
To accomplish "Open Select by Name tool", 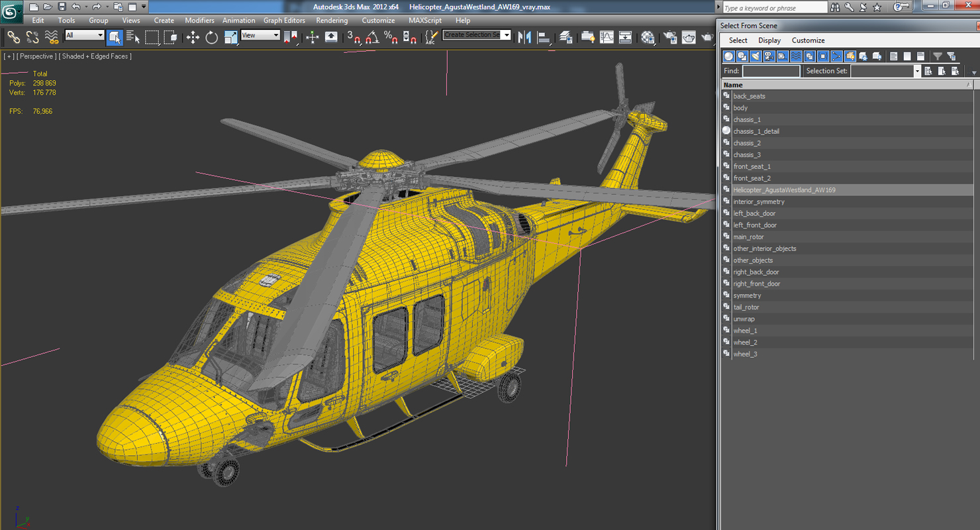I will click(133, 37).
